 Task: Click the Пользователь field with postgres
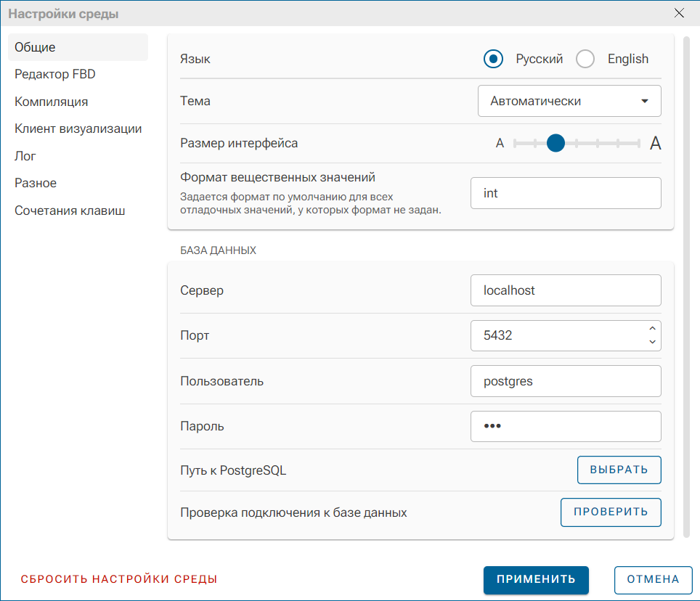[x=566, y=381]
